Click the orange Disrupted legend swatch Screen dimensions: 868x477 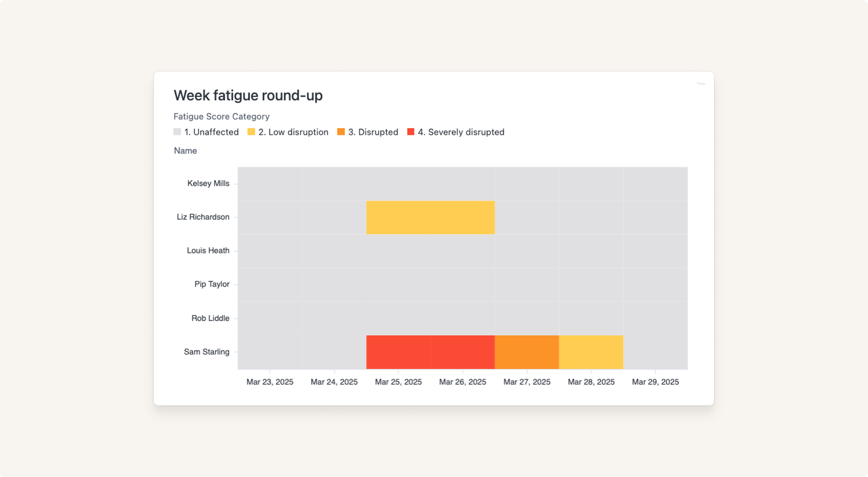pyautogui.click(x=341, y=132)
